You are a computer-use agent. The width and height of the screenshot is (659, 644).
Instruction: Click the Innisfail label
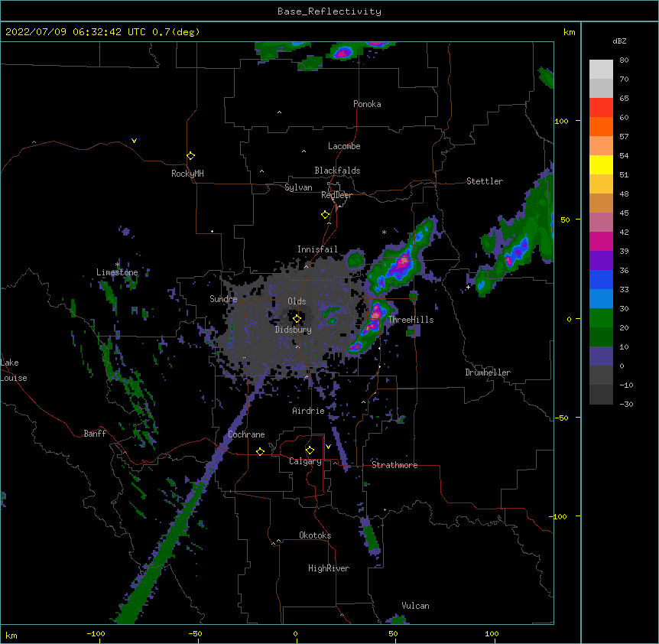point(317,249)
